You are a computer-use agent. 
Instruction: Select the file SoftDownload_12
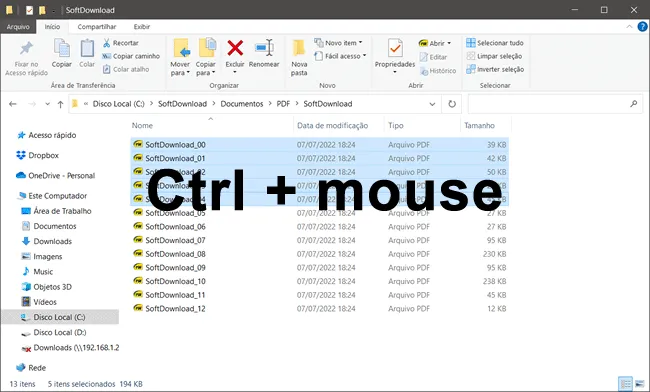pyautogui.click(x=319, y=309)
